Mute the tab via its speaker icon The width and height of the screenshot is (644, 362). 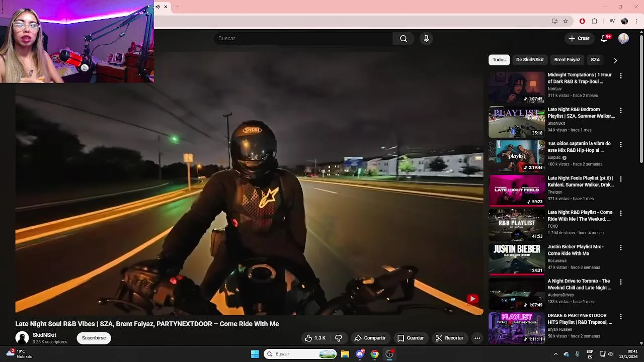tap(157, 7)
